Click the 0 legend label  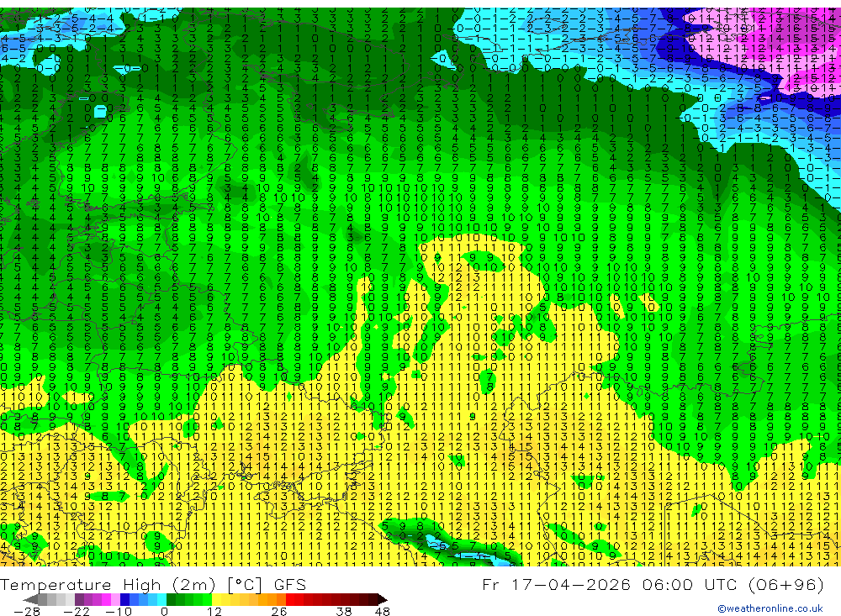click(164, 612)
